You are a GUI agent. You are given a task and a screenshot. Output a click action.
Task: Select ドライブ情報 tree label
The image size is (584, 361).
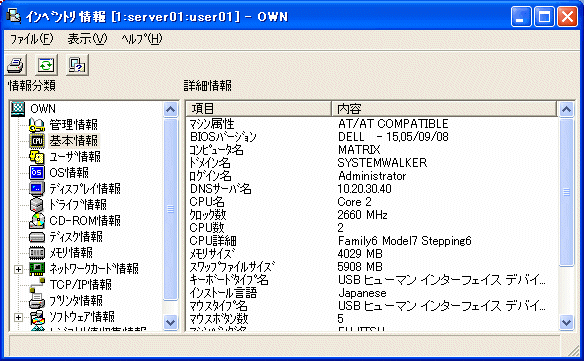[78, 205]
